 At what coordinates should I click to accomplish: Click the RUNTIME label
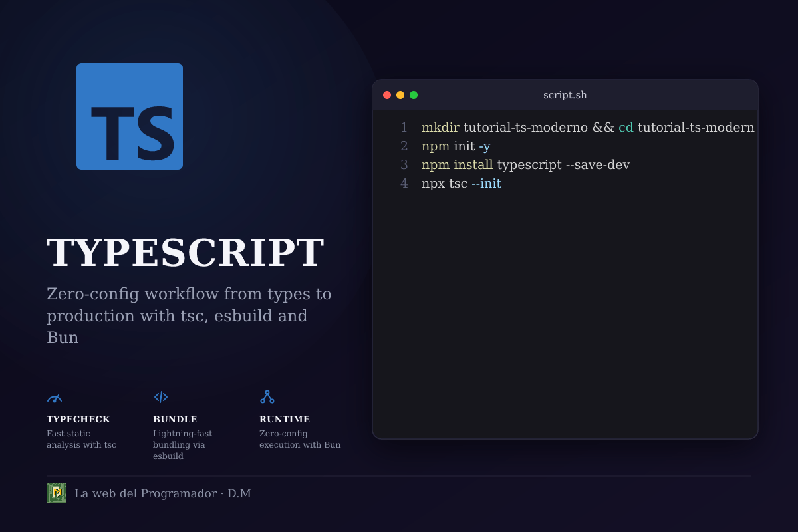point(285,420)
